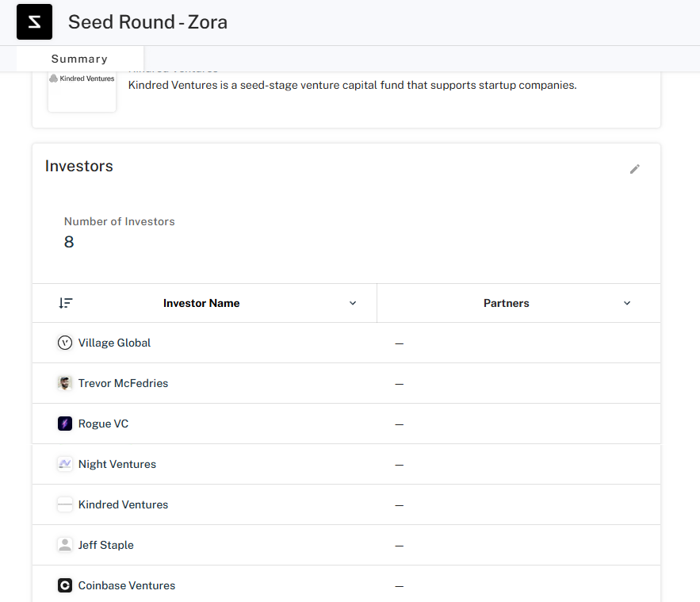Click the Night Ventures logo icon
700x602 pixels.
pyautogui.click(x=65, y=464)
